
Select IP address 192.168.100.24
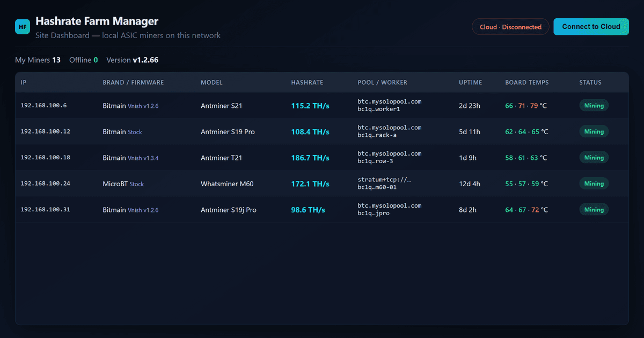[46, 183]
